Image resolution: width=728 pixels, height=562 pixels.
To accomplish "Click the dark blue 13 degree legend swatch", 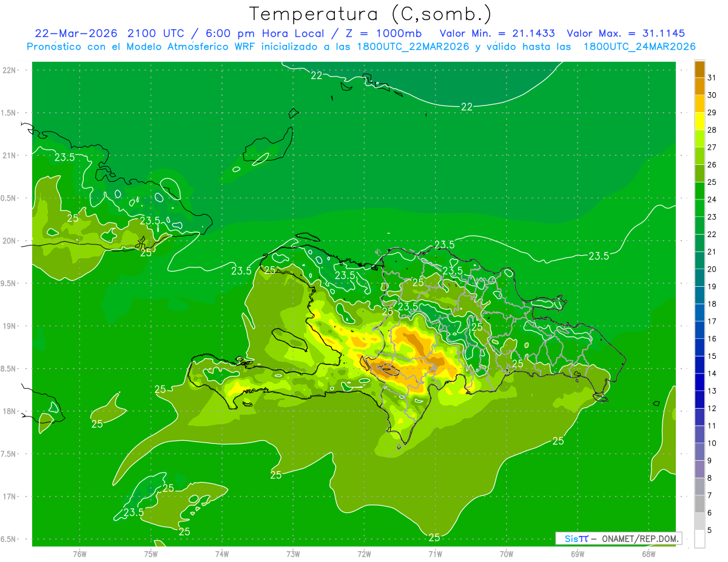I will (x=699, y=382).
